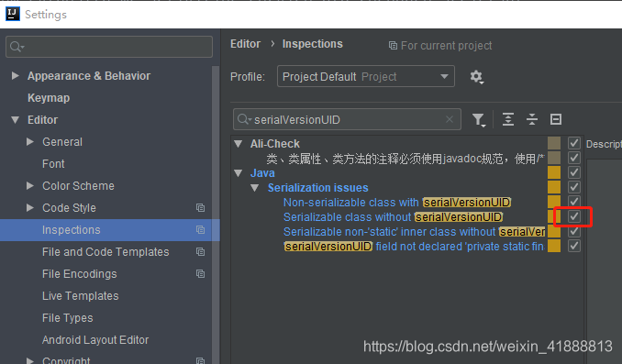The image size is (622, 364).
Task: Expand the Code Style settings node
Action: [29, 207]
